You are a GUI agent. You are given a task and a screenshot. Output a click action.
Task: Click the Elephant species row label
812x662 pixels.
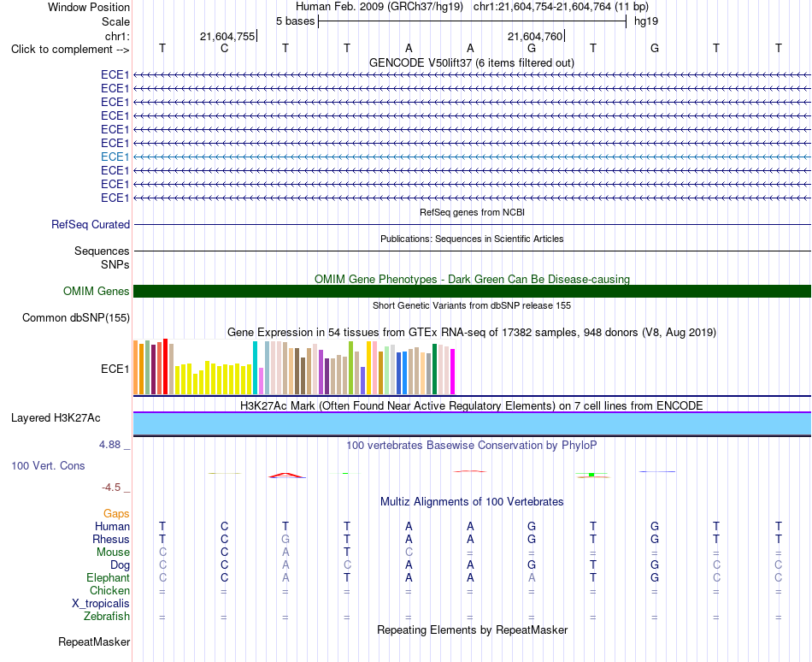[108, 577]
